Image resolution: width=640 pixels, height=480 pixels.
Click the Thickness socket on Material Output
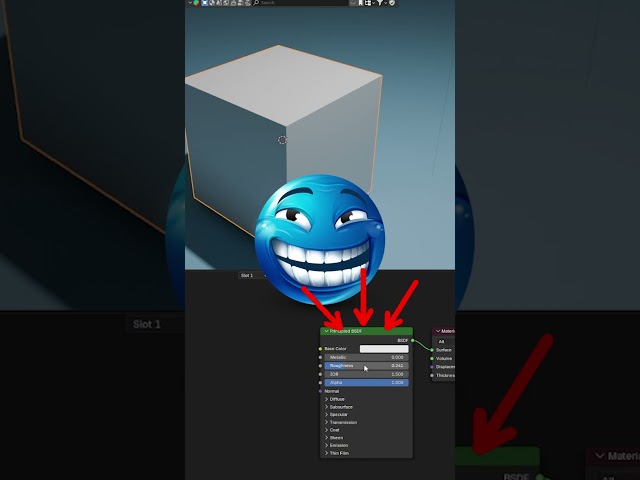[432, 375]
